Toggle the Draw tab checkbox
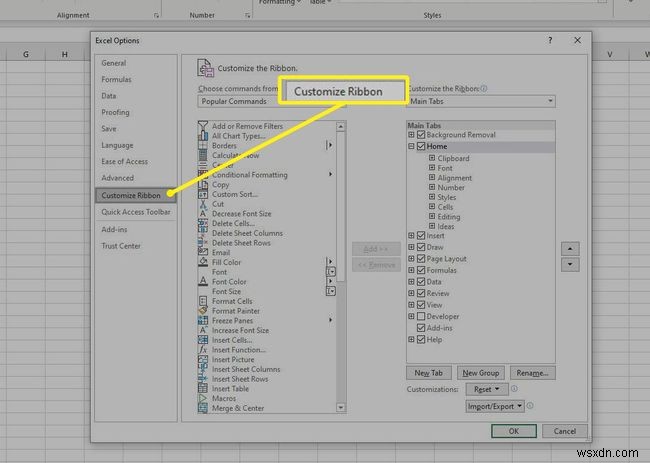This screenshot has height=463, width=650. point(421,247)
